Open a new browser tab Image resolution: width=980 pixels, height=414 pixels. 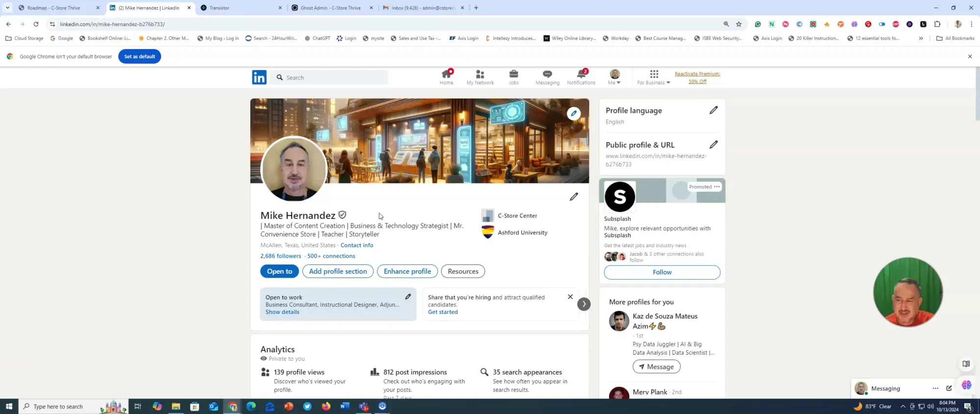click(x=476, y=8)
